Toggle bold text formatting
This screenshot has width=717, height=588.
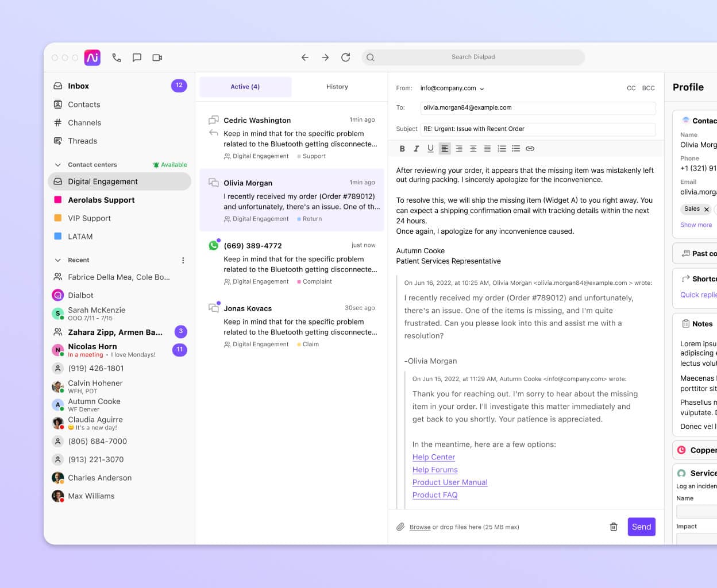coord(402,149)
